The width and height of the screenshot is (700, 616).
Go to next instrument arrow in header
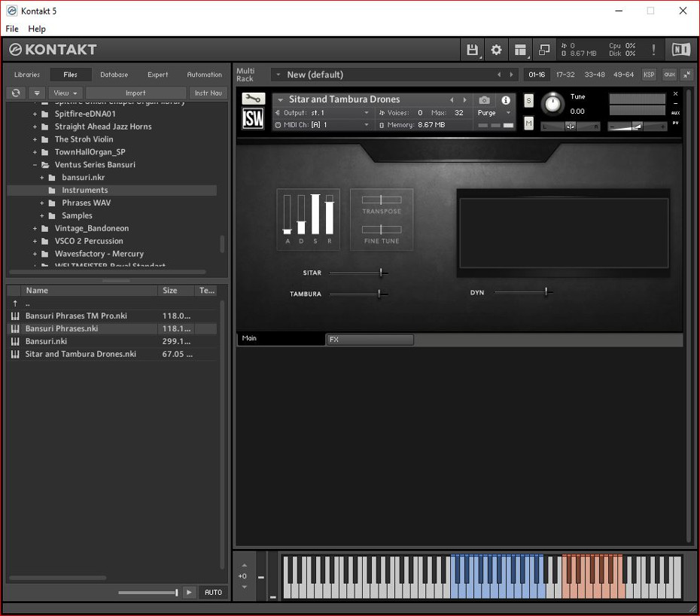point(464,99)
